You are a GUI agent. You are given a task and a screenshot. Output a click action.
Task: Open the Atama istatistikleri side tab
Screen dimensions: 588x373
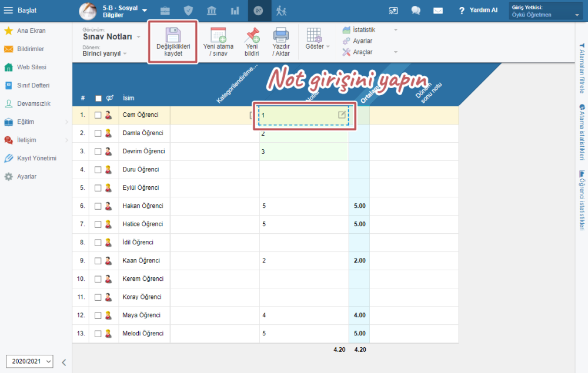coord(582,132)
